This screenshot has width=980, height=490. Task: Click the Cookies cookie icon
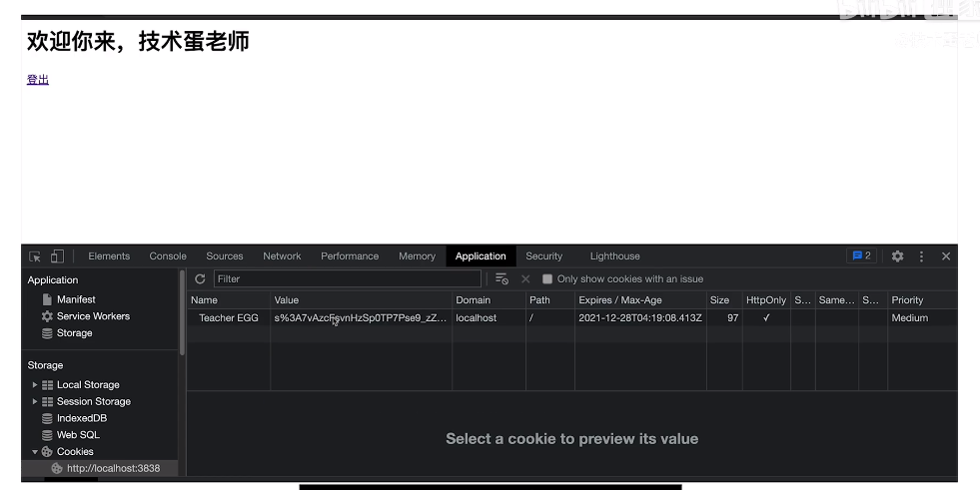click(47, 452)
